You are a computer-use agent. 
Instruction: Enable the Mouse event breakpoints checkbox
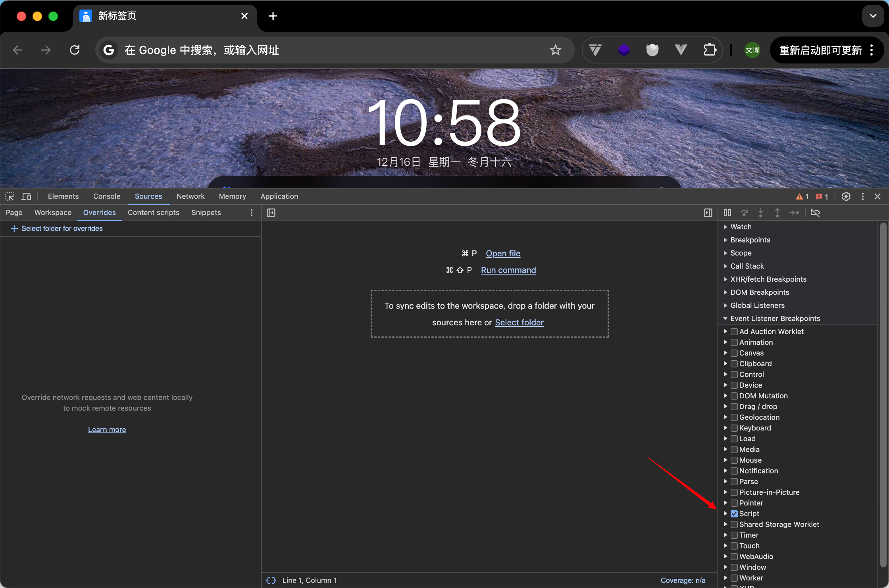734,460
